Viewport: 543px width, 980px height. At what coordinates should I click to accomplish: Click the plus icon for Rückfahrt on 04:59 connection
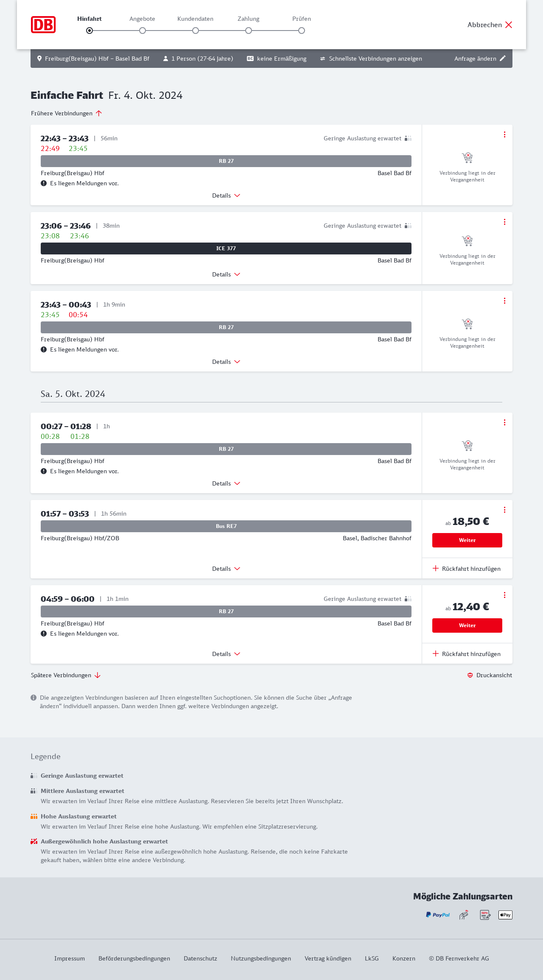click(436, 653)
